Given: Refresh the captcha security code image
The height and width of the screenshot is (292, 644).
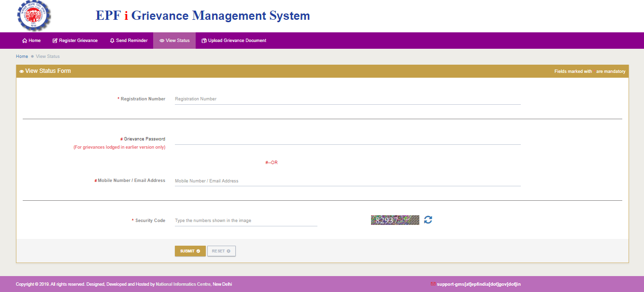Looking at the screenshot, I should pyautogui.click(x=428, y=220).
